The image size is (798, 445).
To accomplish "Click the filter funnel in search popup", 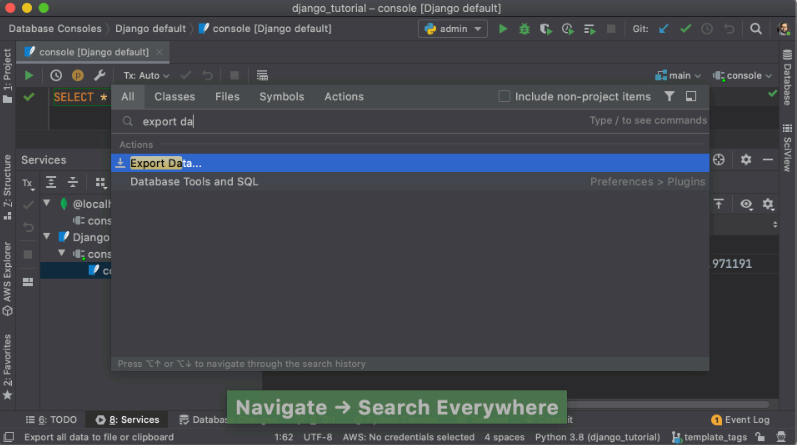I will pyautogui.click(x=669, y=96).
